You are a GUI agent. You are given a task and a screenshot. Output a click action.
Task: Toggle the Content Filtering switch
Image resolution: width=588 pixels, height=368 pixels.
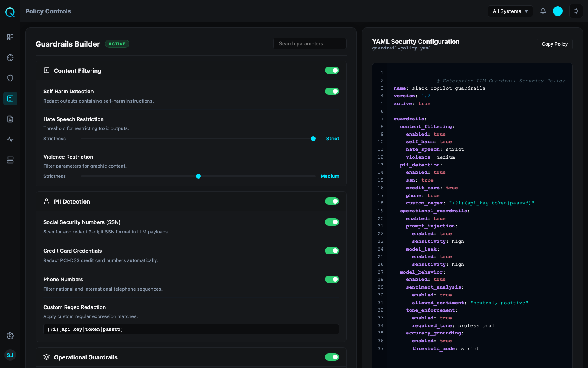(x=332, y=70)
